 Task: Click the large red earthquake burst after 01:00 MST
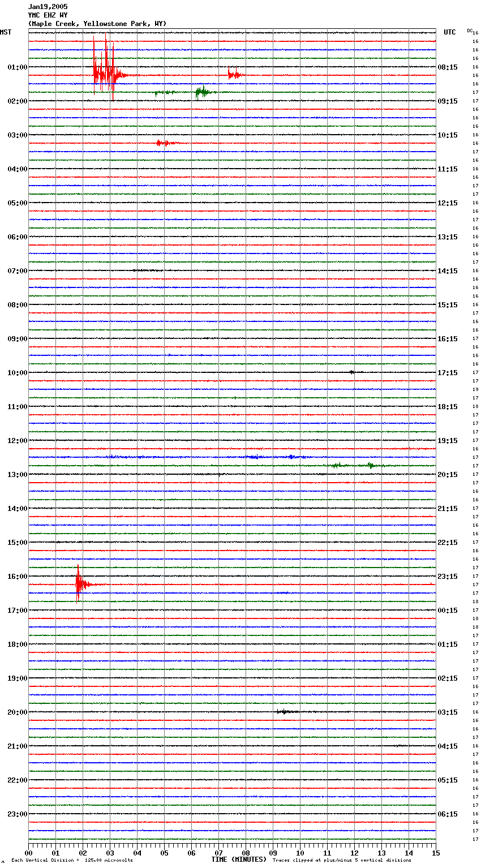tap(111, 68)
